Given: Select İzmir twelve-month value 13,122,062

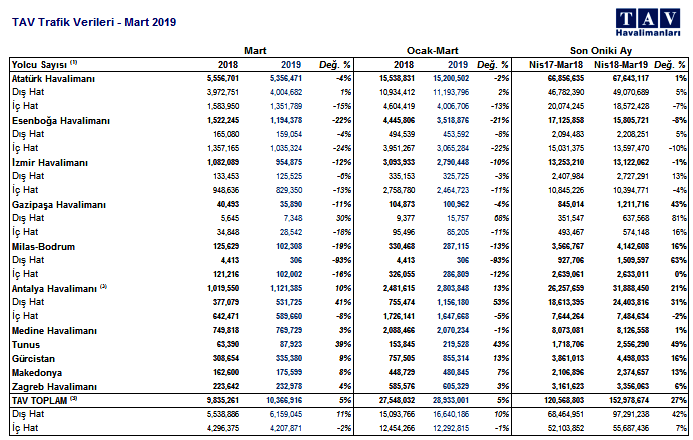Looking at the screenshot, I should (631, 162).
